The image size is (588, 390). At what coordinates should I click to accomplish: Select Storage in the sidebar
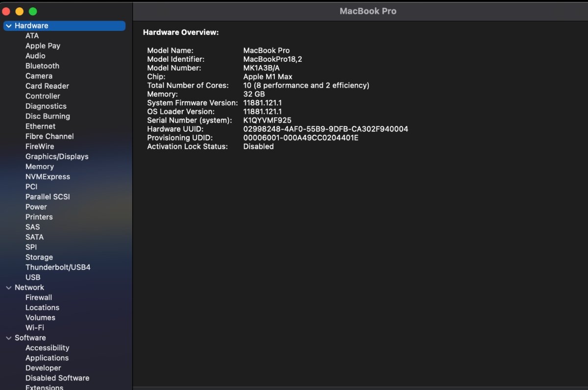coord(39,257)
